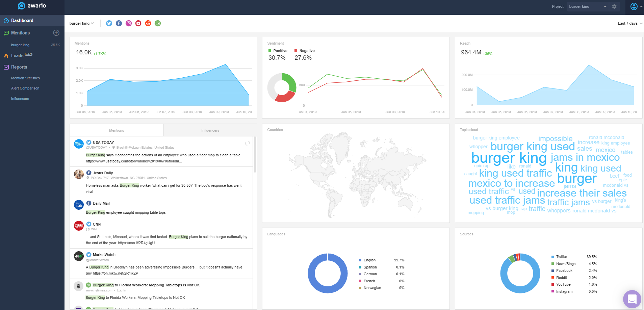Toggle the Twitter source filter
This screenshot has height=310, width=644.
(x=109, y=23)
